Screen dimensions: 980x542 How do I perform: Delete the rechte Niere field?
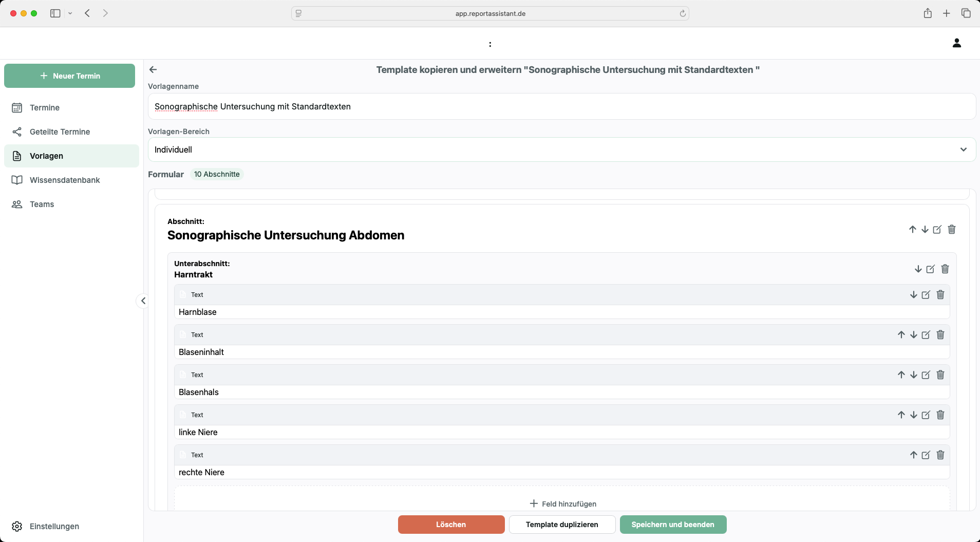(x=940, y=455)
